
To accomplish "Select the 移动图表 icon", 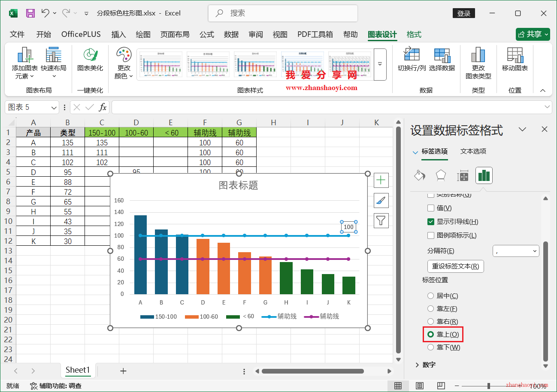I will (x=514, y=60).
